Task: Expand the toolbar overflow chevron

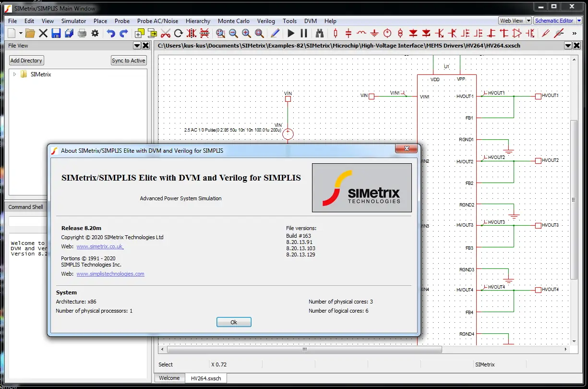Action: 575,33
